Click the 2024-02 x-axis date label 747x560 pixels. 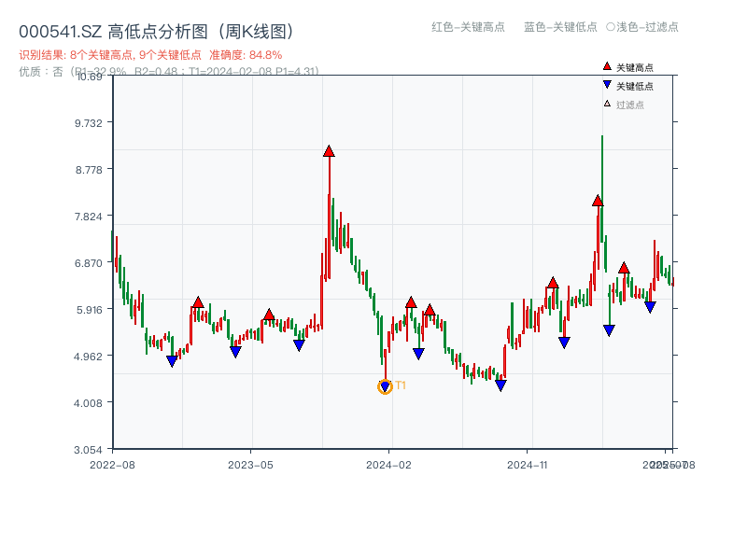387,462
